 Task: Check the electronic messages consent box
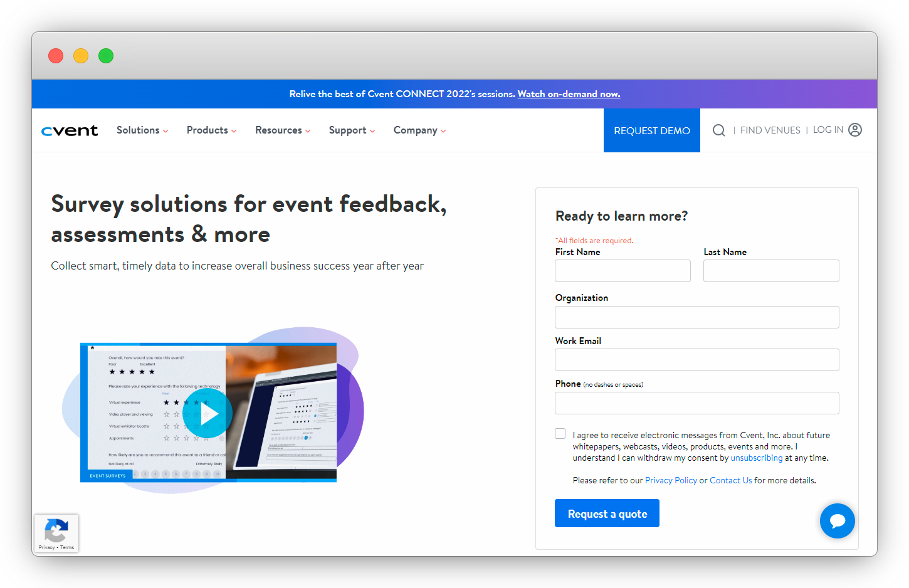point(560,434)
